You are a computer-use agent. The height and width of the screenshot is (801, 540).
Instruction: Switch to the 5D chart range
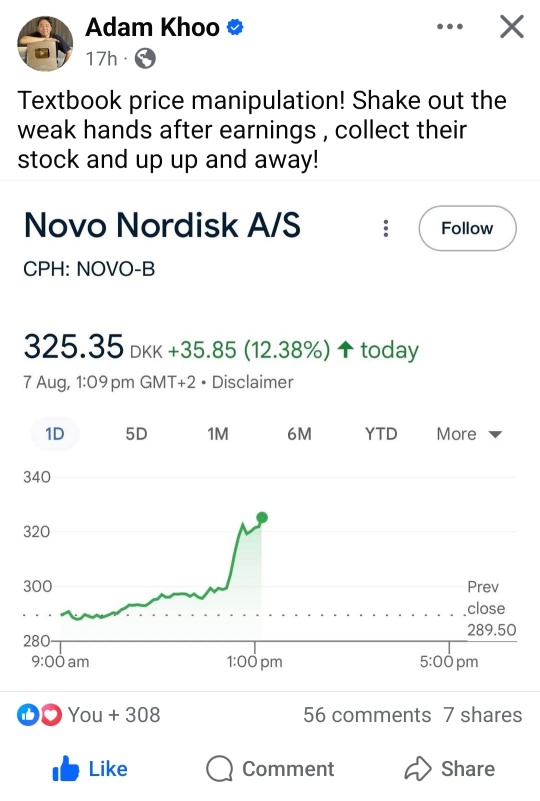pos(136,434)
